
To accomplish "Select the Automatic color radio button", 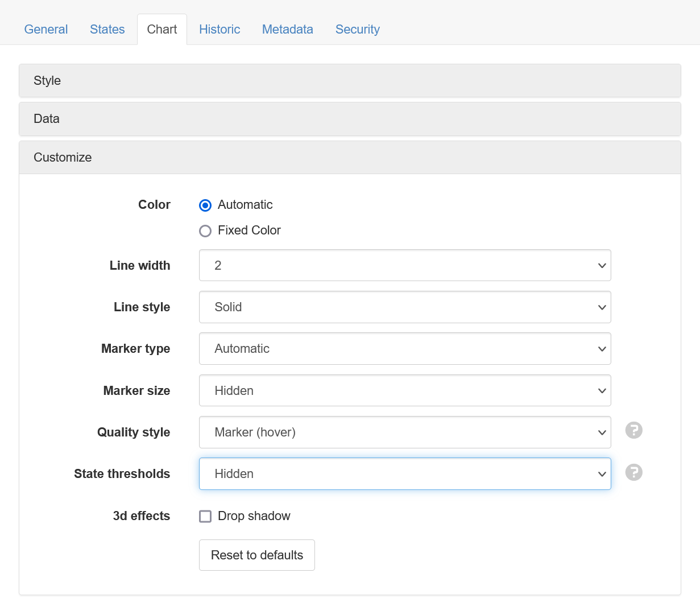I will [205, 205].
